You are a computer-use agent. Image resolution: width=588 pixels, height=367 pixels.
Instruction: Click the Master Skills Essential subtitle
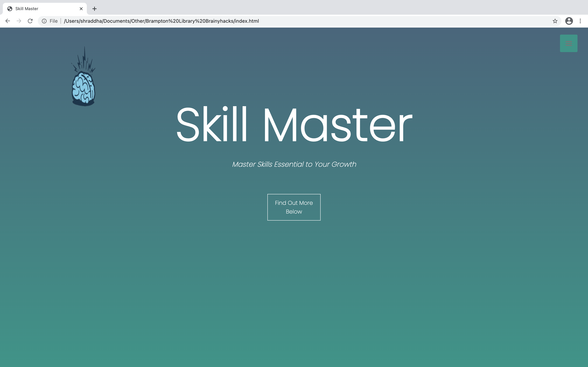pyautogui.click(x=294, y=164)
